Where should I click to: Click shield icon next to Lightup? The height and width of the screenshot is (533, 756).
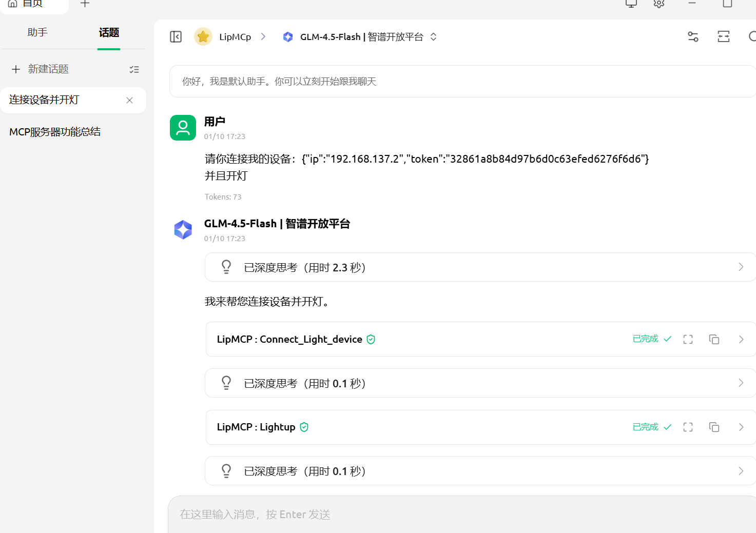click(x=304, y=427)
